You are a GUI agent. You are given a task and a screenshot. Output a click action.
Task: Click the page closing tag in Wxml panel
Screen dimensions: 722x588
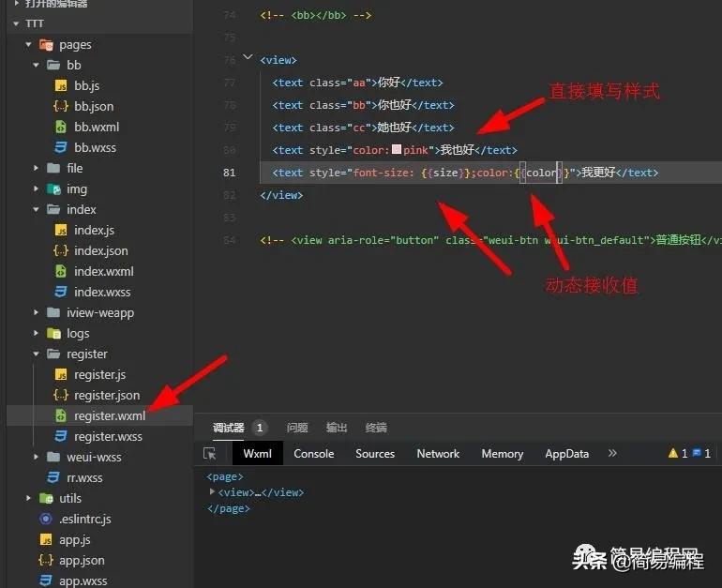point(229,508)
